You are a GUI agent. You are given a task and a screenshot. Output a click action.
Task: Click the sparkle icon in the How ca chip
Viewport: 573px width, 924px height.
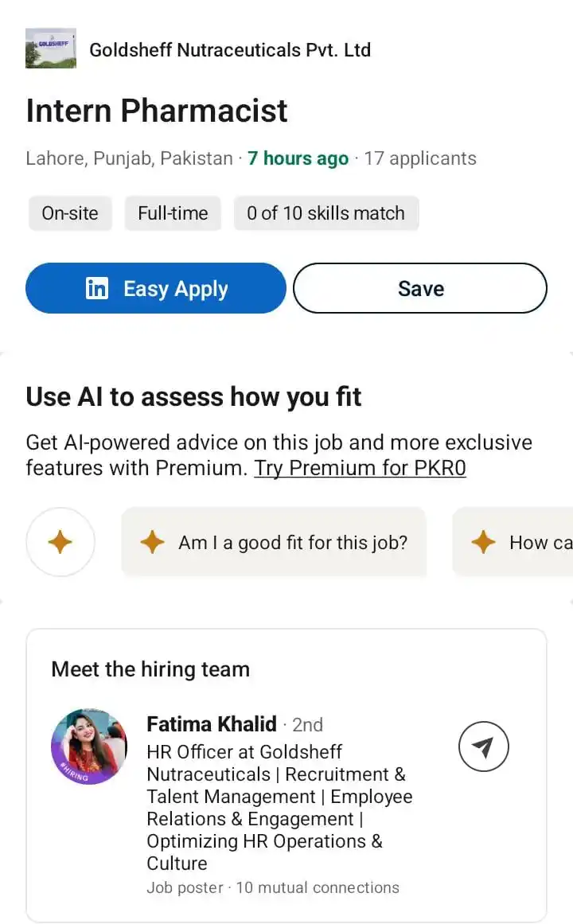click(x=484, y=542)
